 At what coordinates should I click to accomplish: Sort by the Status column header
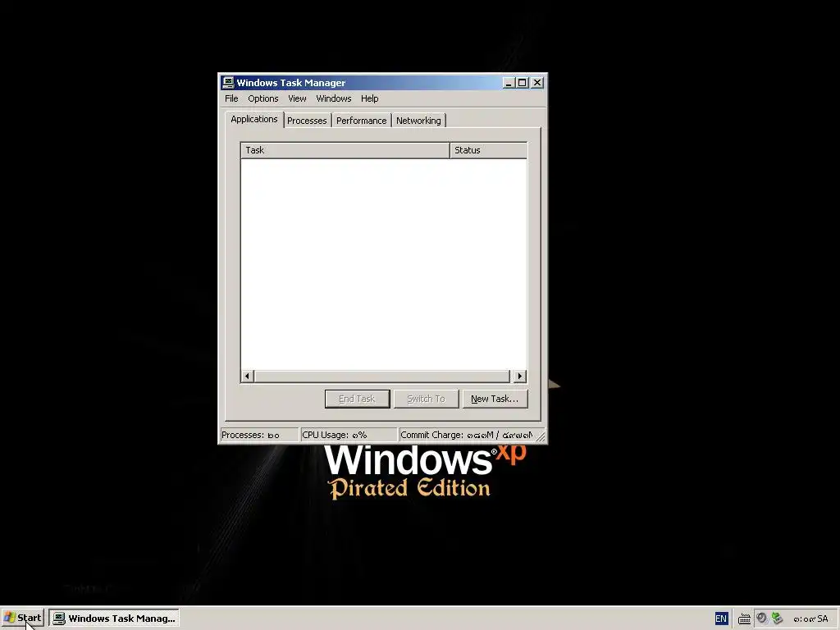(489, 151)
